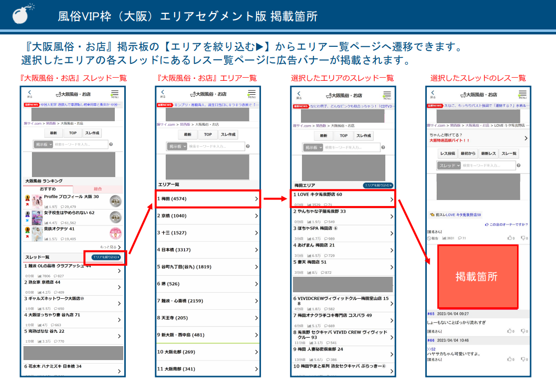The height and width of the screenshot is (392, 556).
Task: Open the Profile プロフィール ranking thumbnail
Action: 37,201
